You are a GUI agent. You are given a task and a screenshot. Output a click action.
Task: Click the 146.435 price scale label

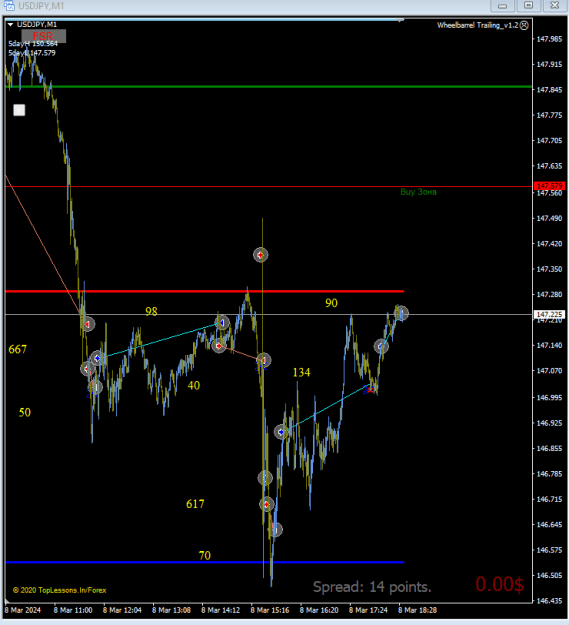549,601
